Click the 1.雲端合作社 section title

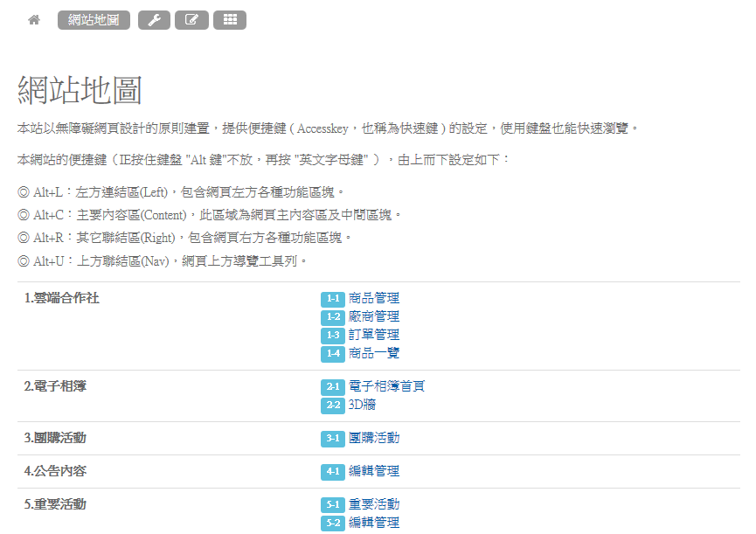[x=61, y=298]
